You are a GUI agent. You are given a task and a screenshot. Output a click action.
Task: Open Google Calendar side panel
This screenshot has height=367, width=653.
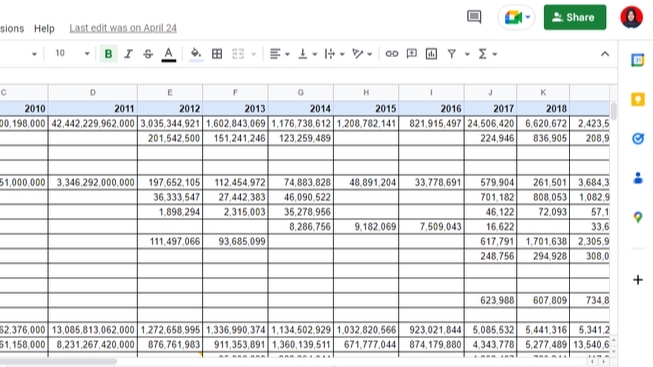638,60
